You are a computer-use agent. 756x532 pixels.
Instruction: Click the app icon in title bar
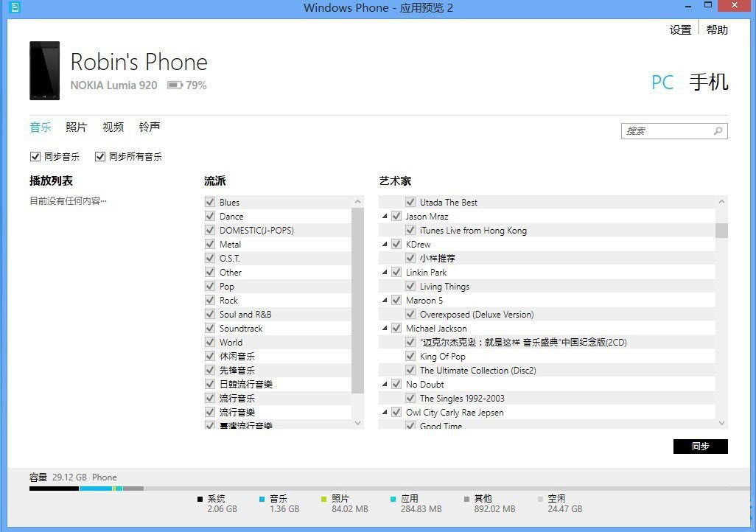[x=15, y=7]
